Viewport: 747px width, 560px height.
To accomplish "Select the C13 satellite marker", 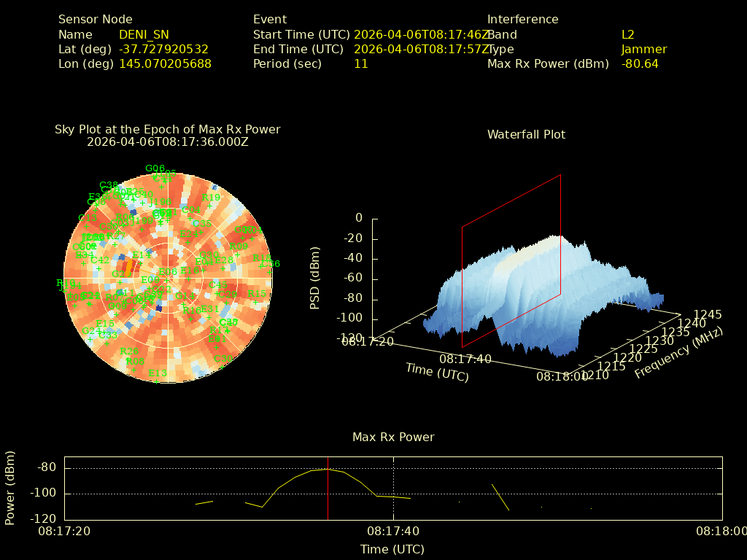I will [x=87, y=225].
